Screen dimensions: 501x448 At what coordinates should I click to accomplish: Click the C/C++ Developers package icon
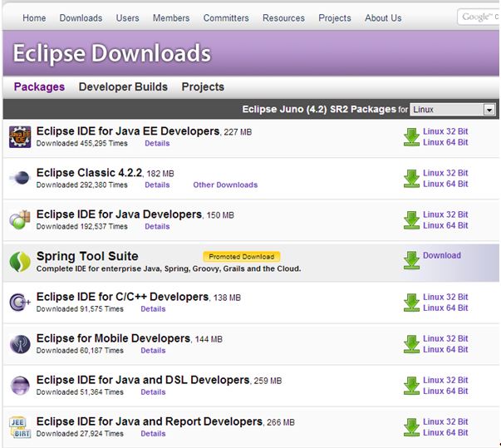tap(20, 302)
